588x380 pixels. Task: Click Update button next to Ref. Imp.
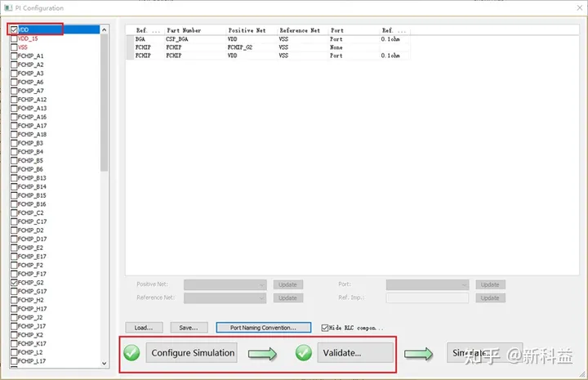pos(491,297)
